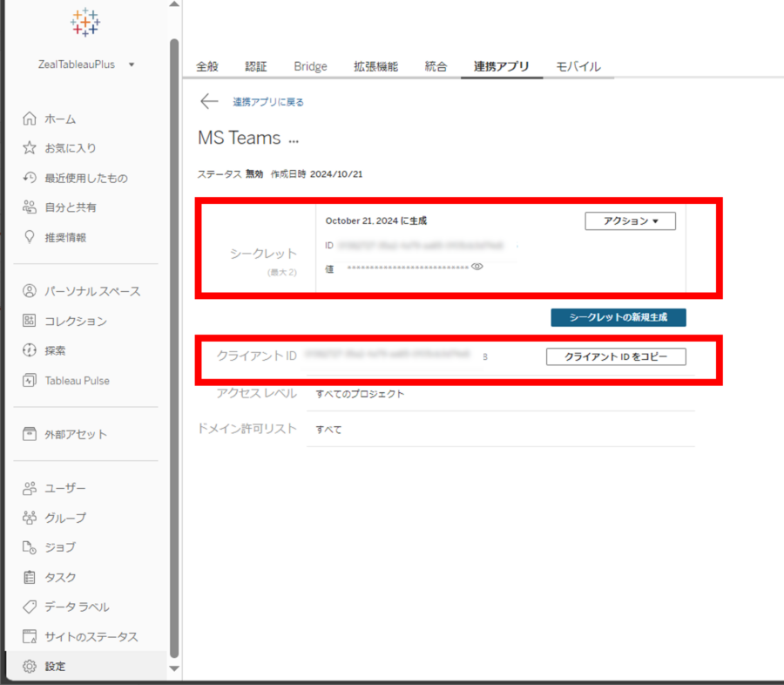Click the Shared with me people icon

[x=30, y=207]
